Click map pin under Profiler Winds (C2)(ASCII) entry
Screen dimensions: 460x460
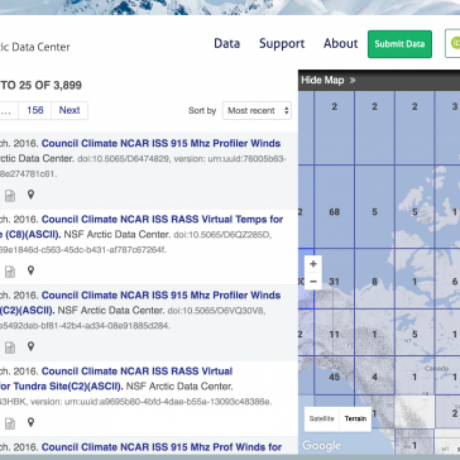coord(31,346)
